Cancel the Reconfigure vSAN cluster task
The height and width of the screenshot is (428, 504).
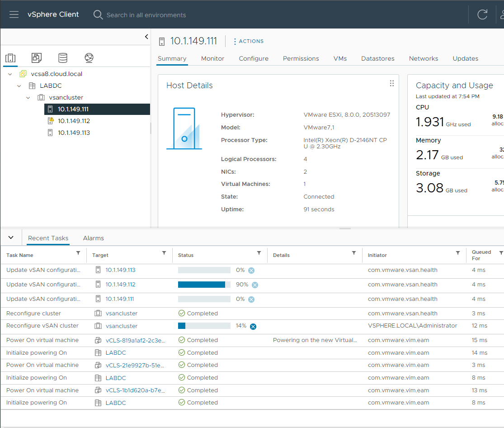point(252,326)
